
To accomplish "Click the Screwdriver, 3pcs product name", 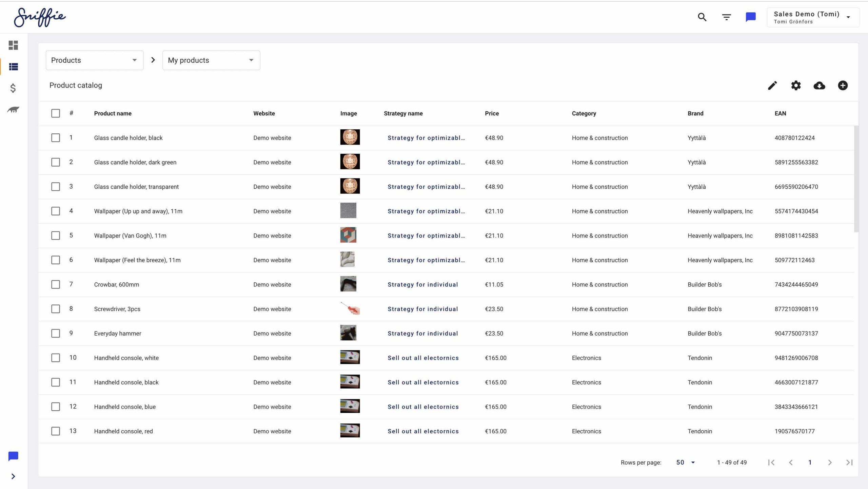I will (117, 309).
